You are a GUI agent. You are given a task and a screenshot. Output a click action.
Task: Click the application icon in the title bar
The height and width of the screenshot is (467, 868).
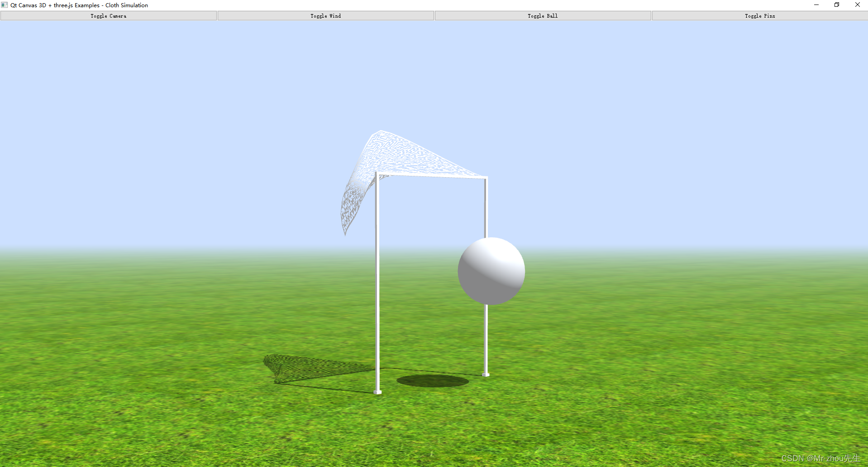pyautogui.click(x=5, y=5)
